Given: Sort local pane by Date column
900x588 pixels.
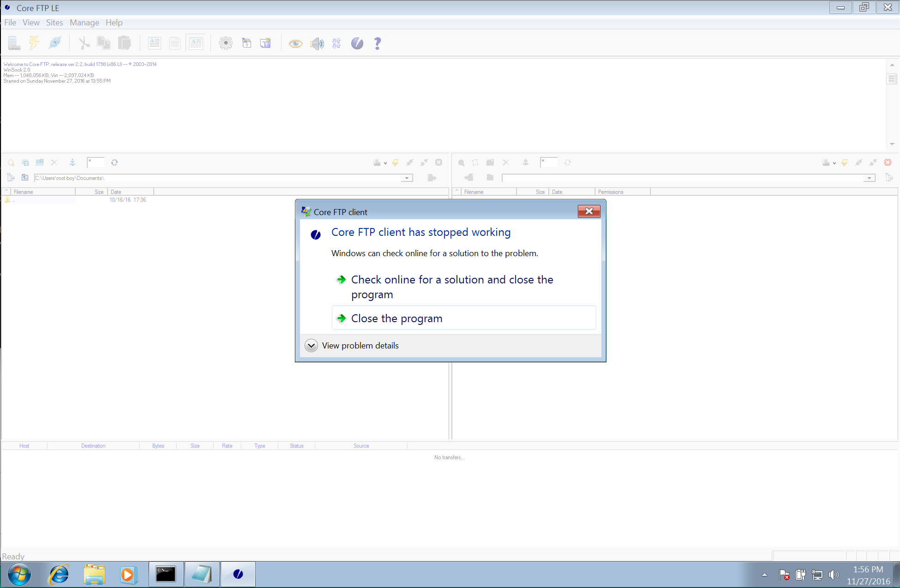Looking at the screenshot, I should [131, 192].
